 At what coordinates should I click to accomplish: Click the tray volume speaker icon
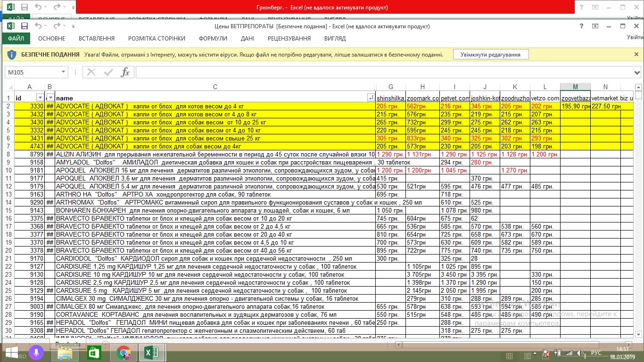(580, 353)
